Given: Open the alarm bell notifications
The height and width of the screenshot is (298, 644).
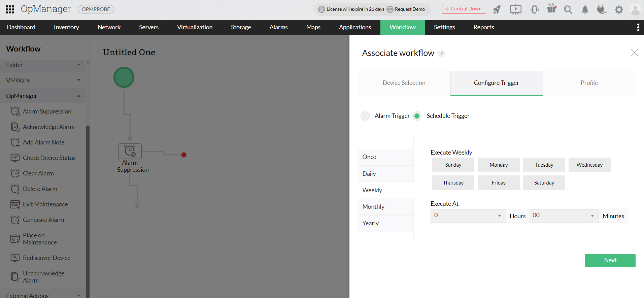Looking at the screenshot, I should point(585,9).
